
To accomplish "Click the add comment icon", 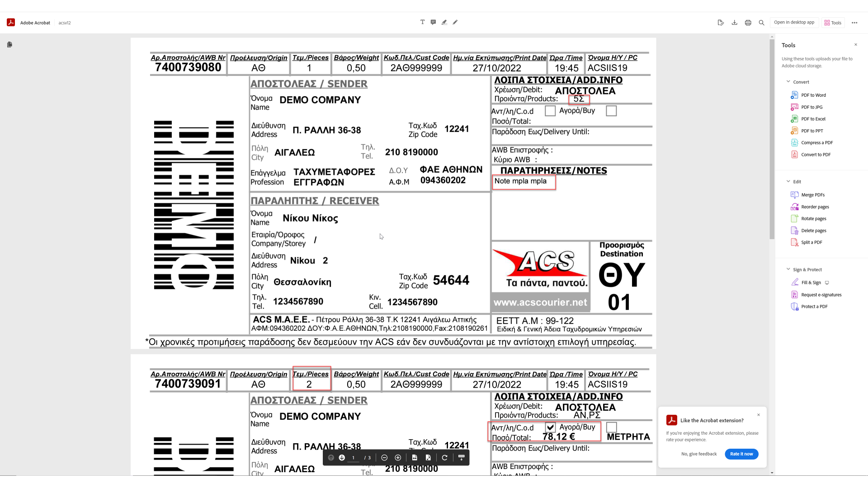I will (433, 22).
